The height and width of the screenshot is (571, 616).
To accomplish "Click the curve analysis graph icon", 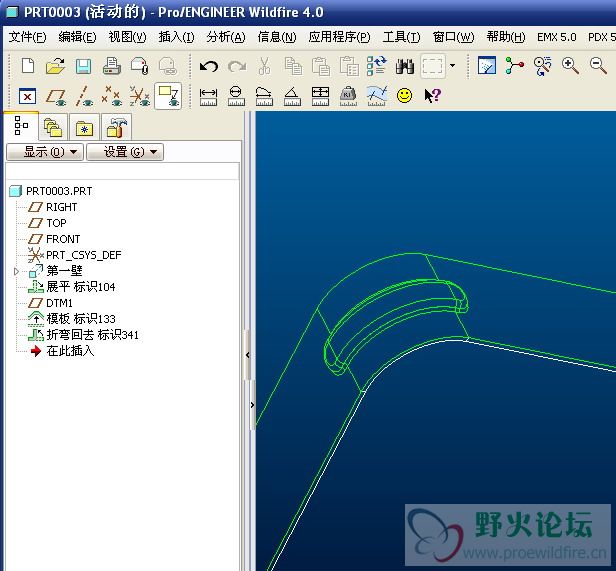I will click(x=377, y=96).
